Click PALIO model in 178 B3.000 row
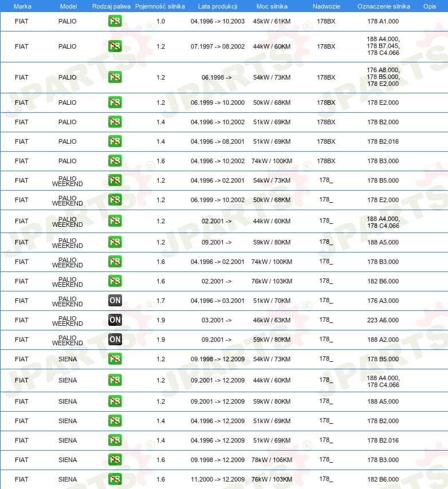448x489 pixels. 68,161
